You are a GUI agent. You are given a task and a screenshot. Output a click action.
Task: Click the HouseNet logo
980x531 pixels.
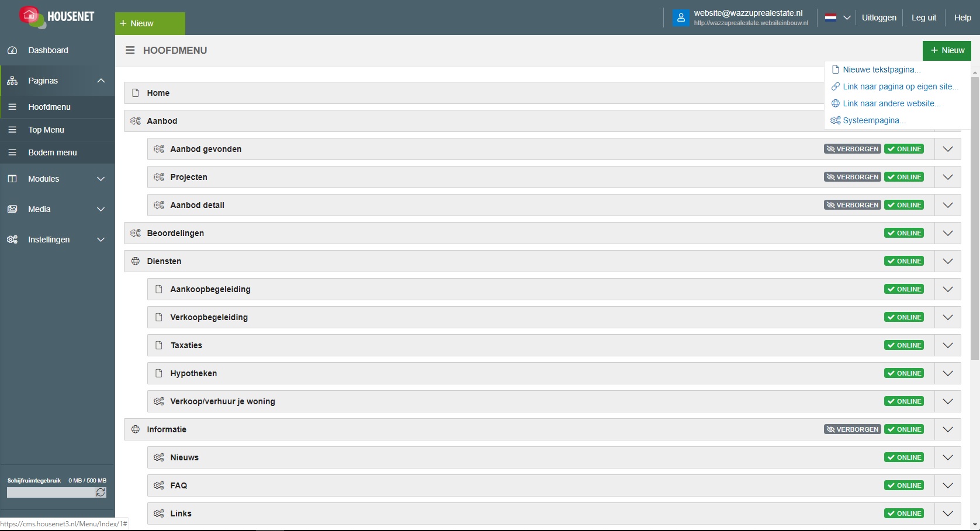(57, 17)
